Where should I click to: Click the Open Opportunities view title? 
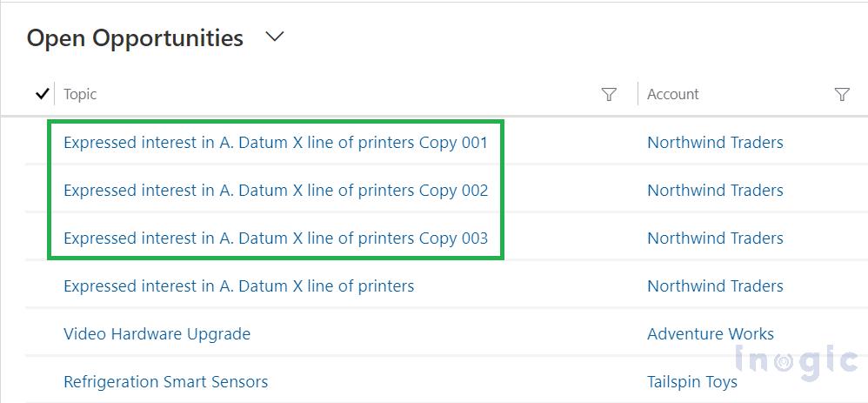pyautogui.click(x=135, y=38)
